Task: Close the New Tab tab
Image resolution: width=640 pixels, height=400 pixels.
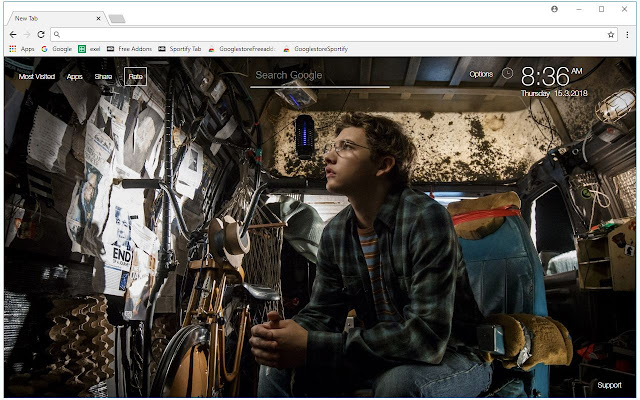Action: (x=98, y=18)
